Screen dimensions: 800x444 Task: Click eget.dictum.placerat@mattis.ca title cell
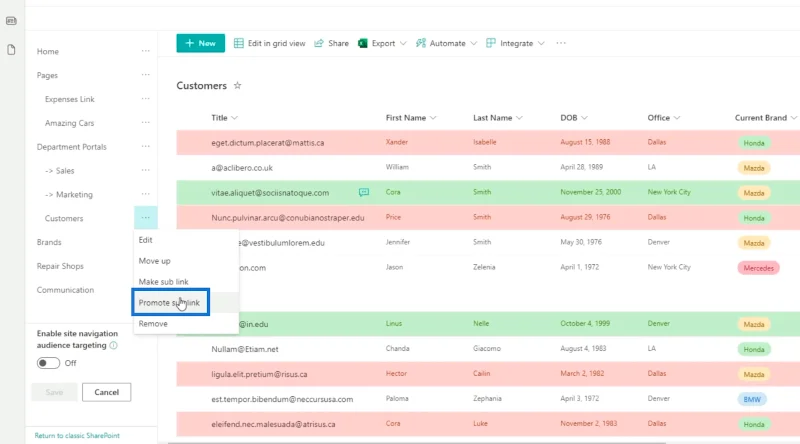pyautogui.click(x=267, y=143)
